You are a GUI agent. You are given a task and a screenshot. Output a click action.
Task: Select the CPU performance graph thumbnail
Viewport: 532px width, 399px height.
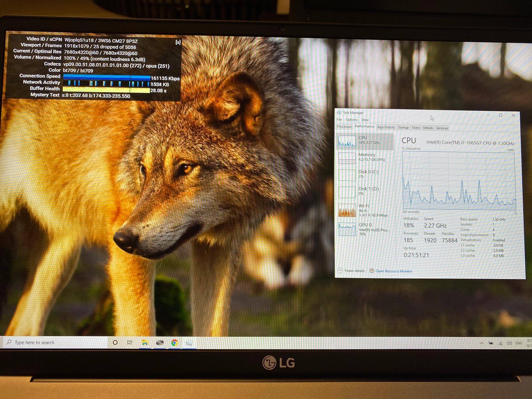[x=347, y=141]
